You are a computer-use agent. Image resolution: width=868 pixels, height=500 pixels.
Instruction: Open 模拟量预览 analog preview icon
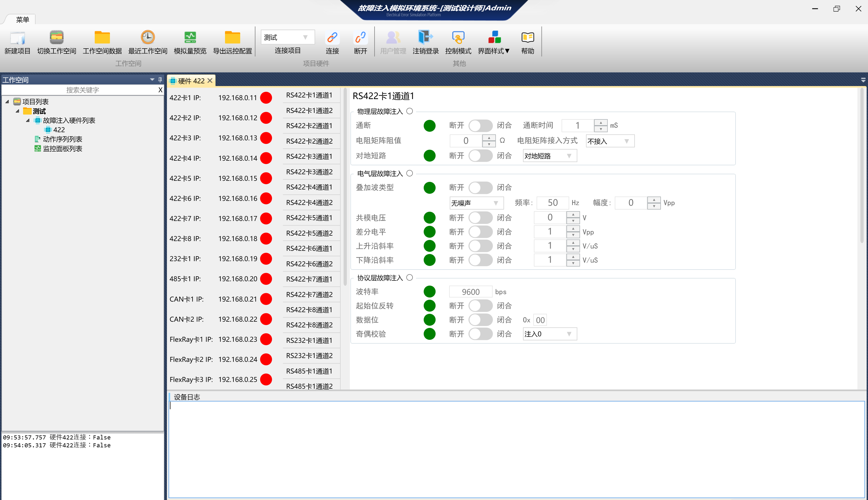click(190, 38)
